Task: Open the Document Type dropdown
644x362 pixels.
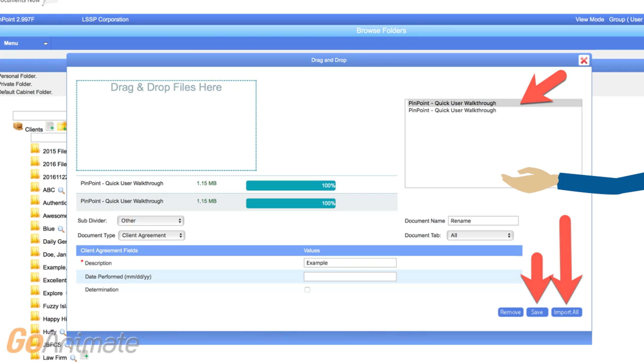Action: [152, 235]
